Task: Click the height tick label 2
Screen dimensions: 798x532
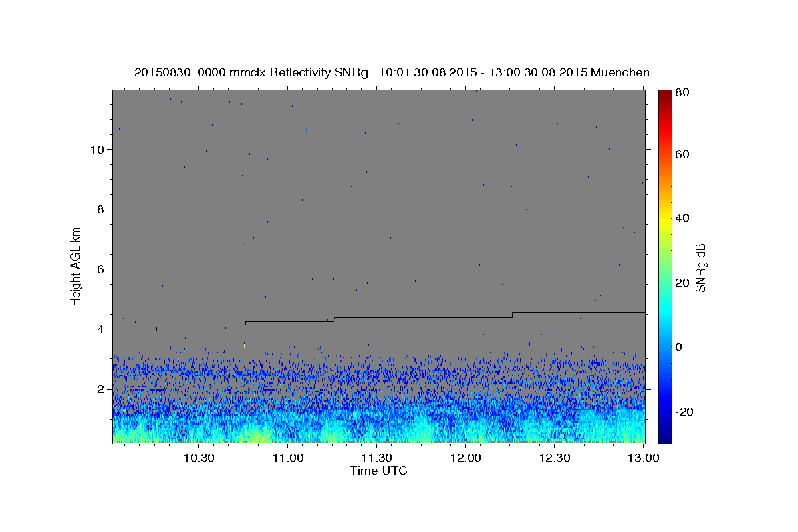Action: (x=101, y=389)
